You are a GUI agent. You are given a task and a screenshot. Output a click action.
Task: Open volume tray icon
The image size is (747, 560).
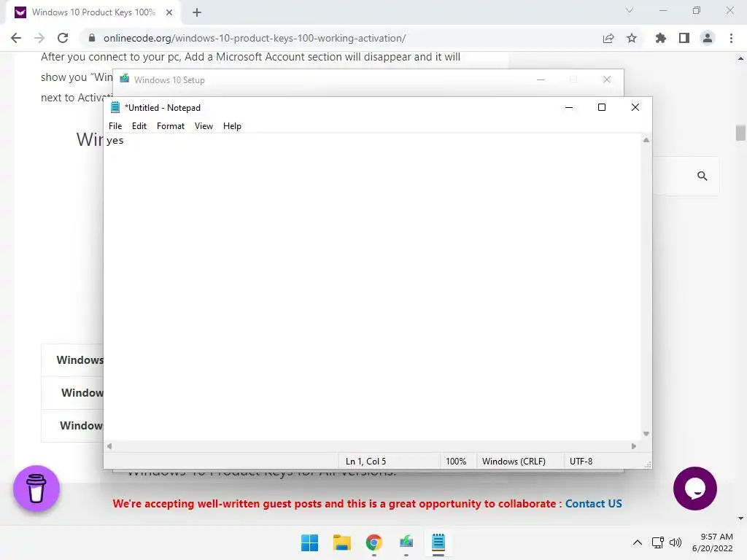pyautogui.click(x=675, y=542)
